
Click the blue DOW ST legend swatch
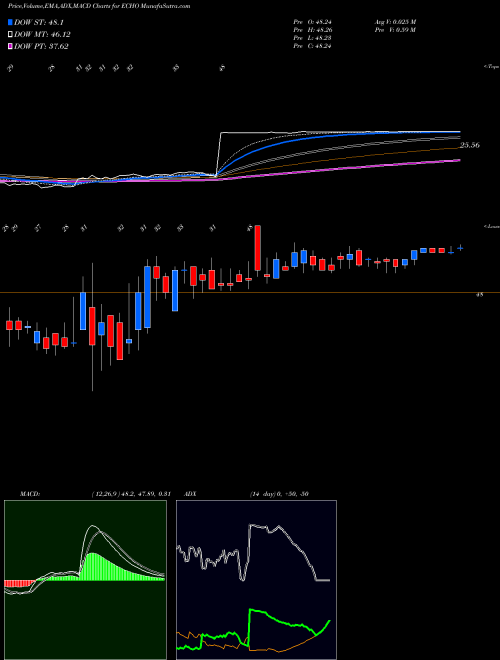(10, 23)
